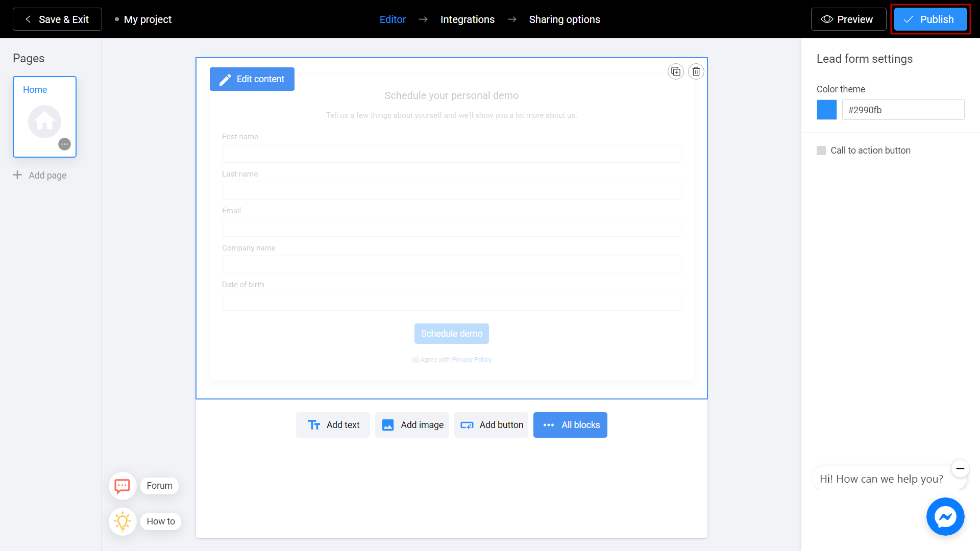This screenshot has height=551, width=980.
Task: Open the Sharing options step
Action: 565,19
